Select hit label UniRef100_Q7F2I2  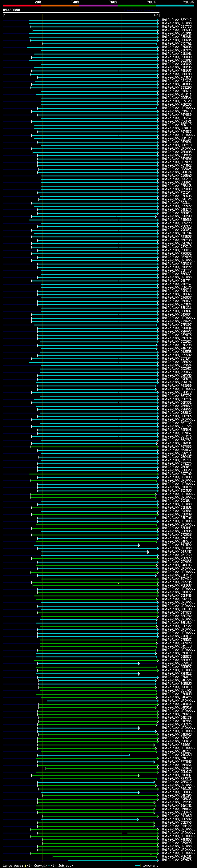pyautogui.click(x=177, y=575)
